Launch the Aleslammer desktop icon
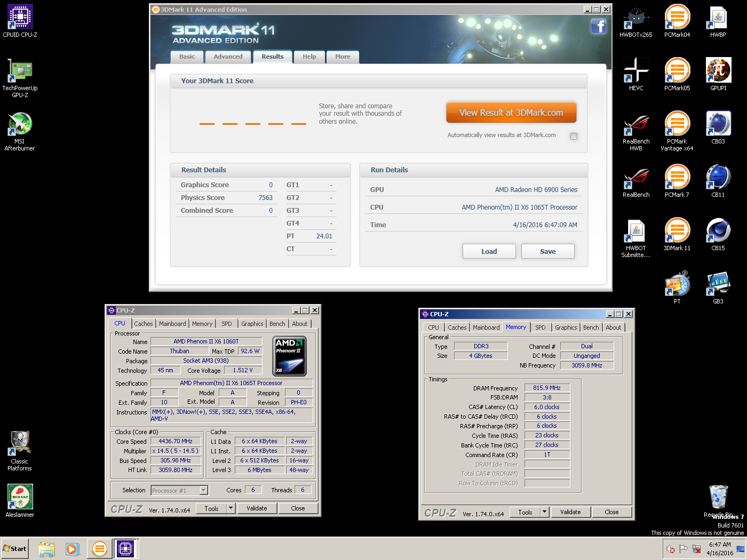This screenshot has height=560, width=747. [x=20, y=501]
